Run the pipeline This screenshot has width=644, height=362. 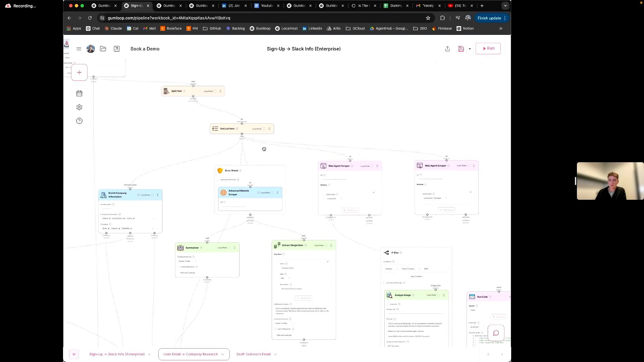[488, 49]
